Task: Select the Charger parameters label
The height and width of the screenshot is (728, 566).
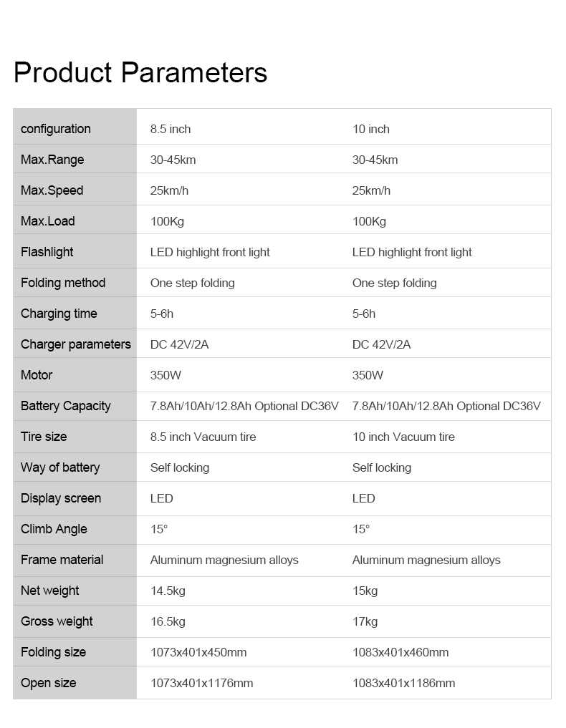Action: click(76, 344)
